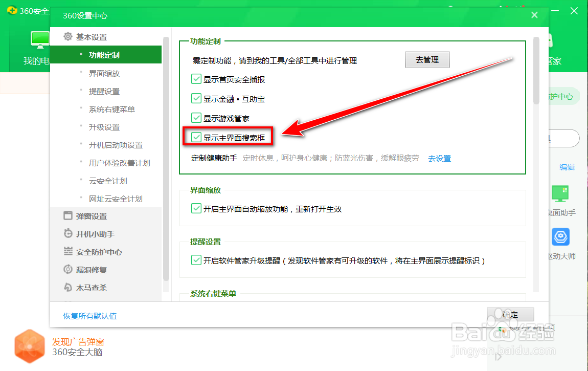Click the 木马查杀 icon in sidebar
Image resolution: width=588 pixels, height=371 pixels.
click(68, 288)
